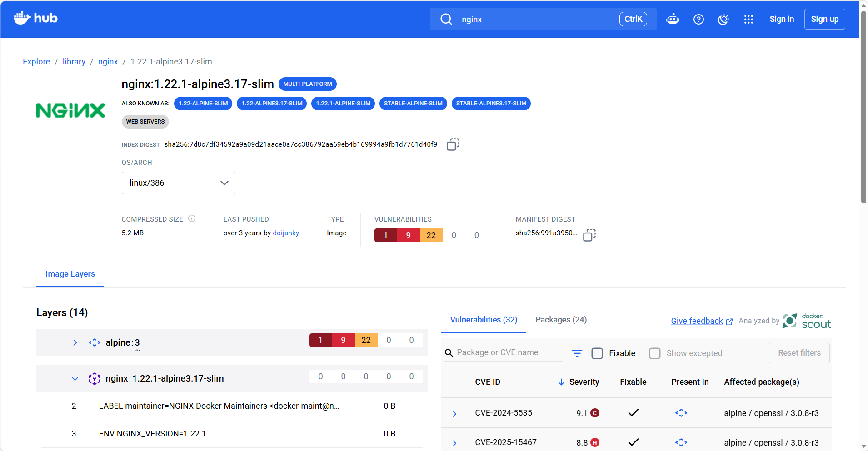Click the search magnifier icon in header
This screenshot has height=451, width=868.
click(446, 19)
